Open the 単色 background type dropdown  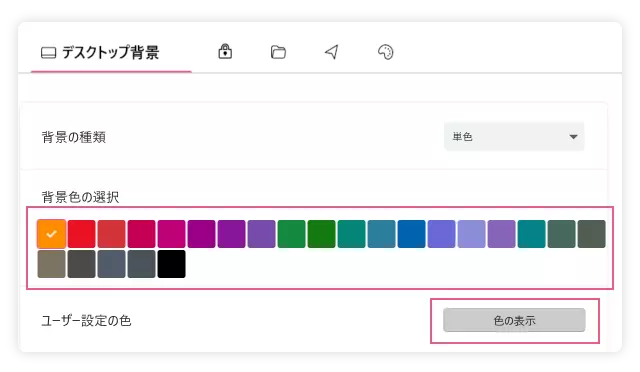pos(514,136)
